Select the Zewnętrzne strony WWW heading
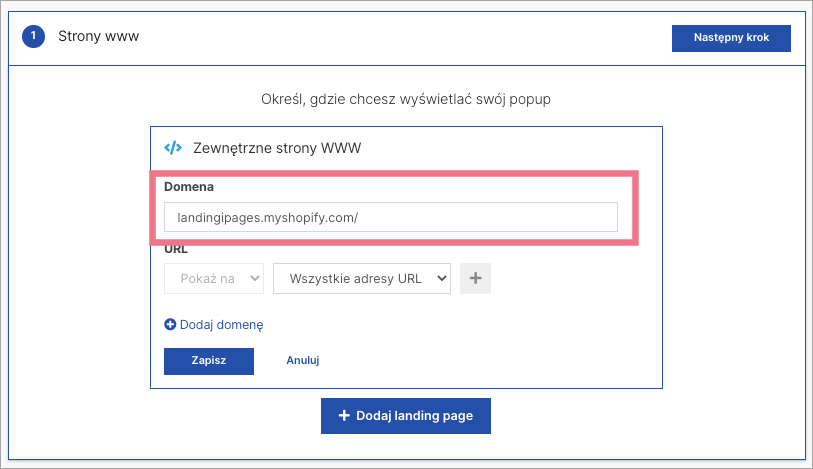 point(276,148)
